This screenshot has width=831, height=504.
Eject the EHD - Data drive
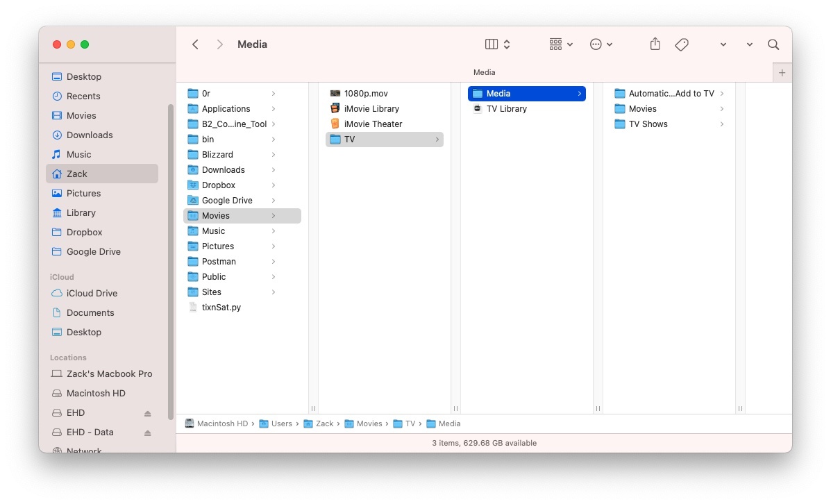click(147, 433)
